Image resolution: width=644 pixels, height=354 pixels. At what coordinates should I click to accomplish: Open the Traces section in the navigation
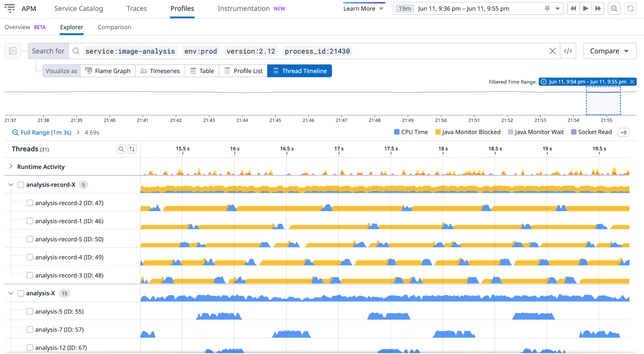click(x=136, y=8)
